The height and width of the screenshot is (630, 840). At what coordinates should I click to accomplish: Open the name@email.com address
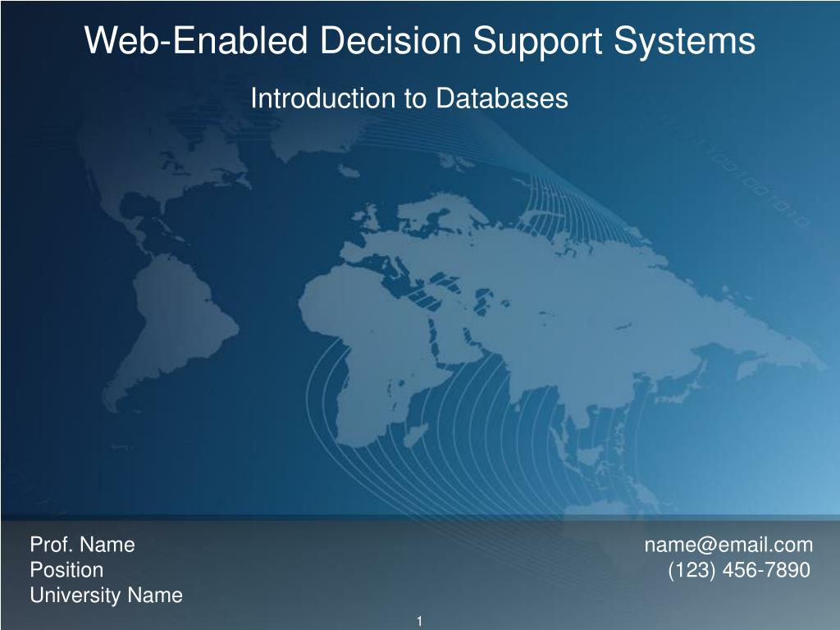[x=728, y=545]
